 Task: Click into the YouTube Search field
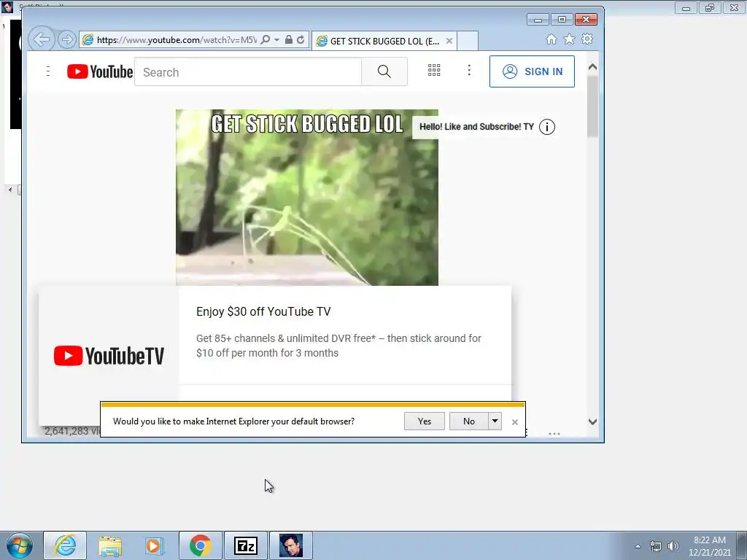(248, 72)
